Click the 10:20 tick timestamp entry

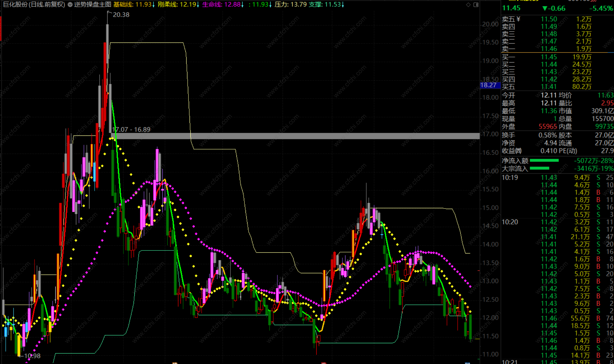point(510,222)
